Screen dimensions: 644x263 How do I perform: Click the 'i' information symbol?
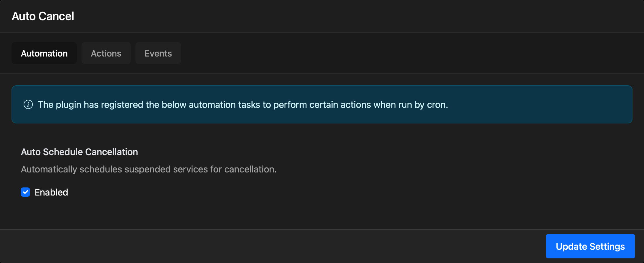coord(28,104)
